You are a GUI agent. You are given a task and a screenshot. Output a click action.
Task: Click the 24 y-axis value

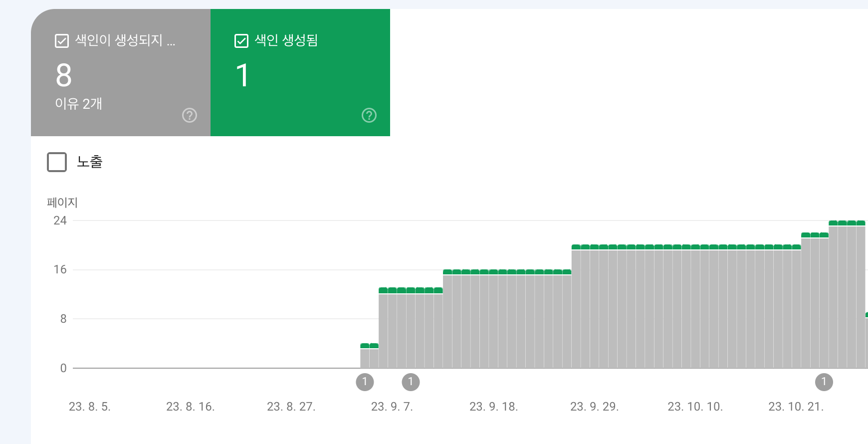60,221
